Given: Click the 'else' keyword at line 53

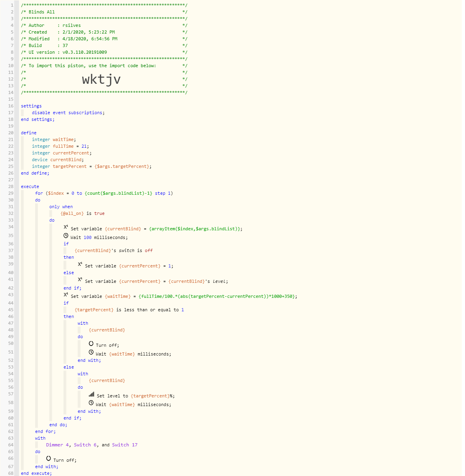Looking at the screenshot, I should [x=69, y=367].
